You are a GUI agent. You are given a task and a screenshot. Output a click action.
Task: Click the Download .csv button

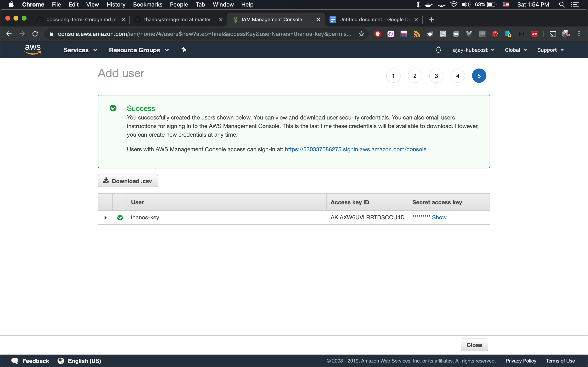pyautogui.click(x=127, y=181)
